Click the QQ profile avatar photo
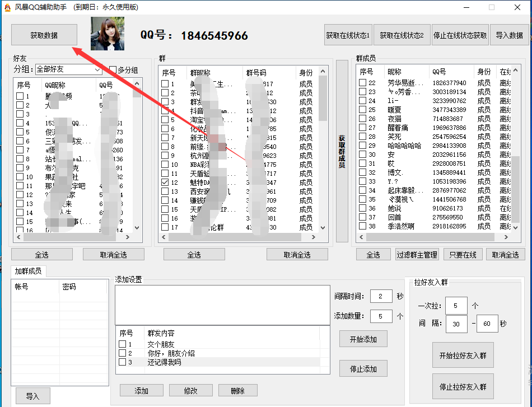This screenshot has height=407, width=532. (108, 34)
